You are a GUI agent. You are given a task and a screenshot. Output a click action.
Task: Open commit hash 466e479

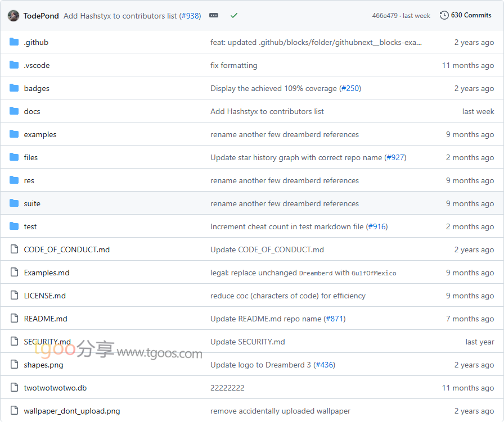384,16
